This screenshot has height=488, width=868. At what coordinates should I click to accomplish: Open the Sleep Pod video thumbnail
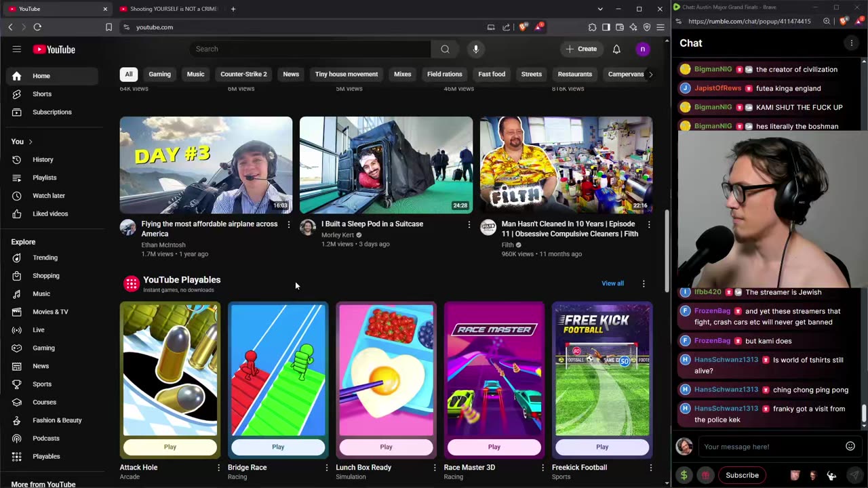[x=386, y=165]
